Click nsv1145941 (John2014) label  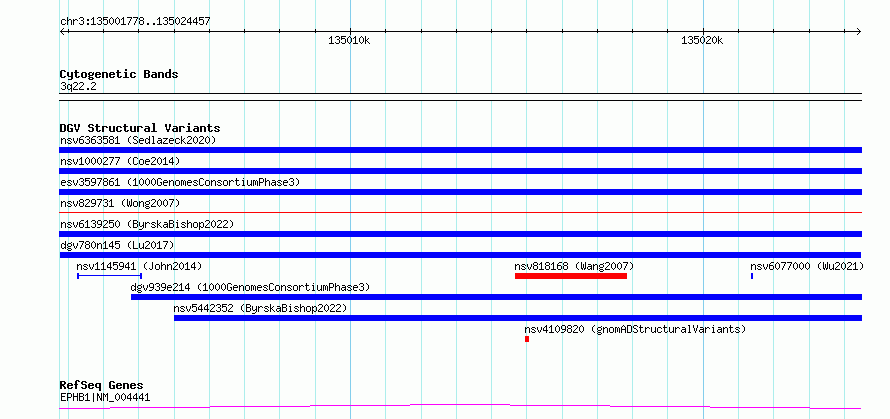coord(139,266)
